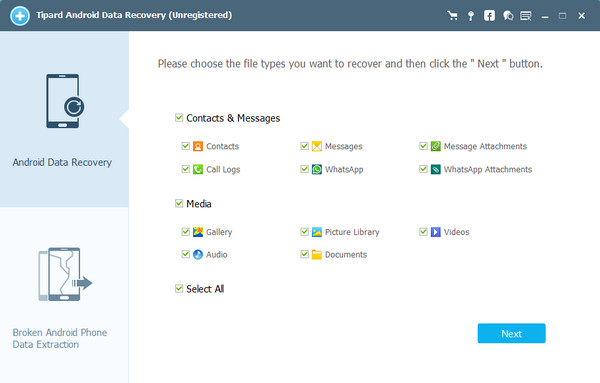This screenshot has width=600, height=383.
Task: Minimize the Tipard window
Action: click(545, 16)
